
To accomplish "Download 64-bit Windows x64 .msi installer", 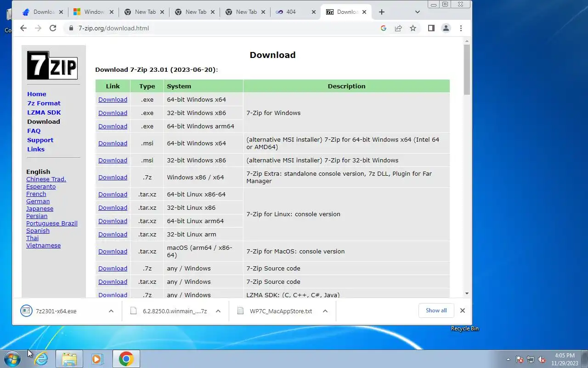I will tap(113, 143).
